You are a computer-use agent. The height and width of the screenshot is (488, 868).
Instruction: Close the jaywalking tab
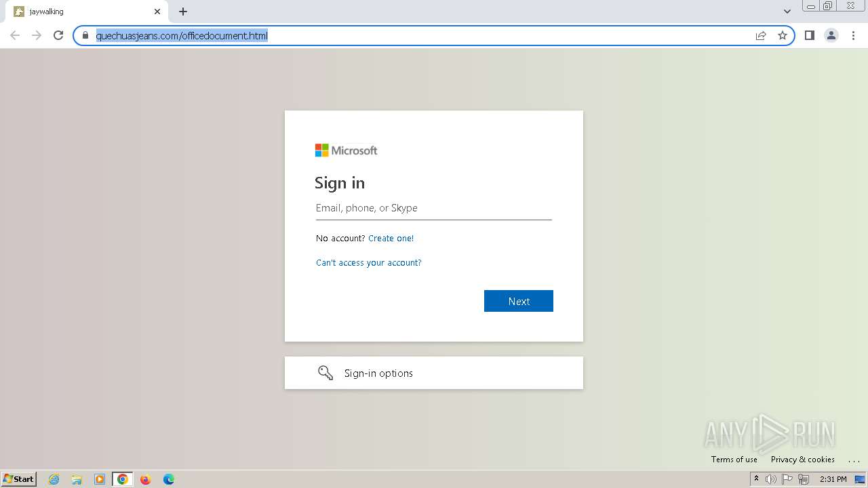pos(157,12)
